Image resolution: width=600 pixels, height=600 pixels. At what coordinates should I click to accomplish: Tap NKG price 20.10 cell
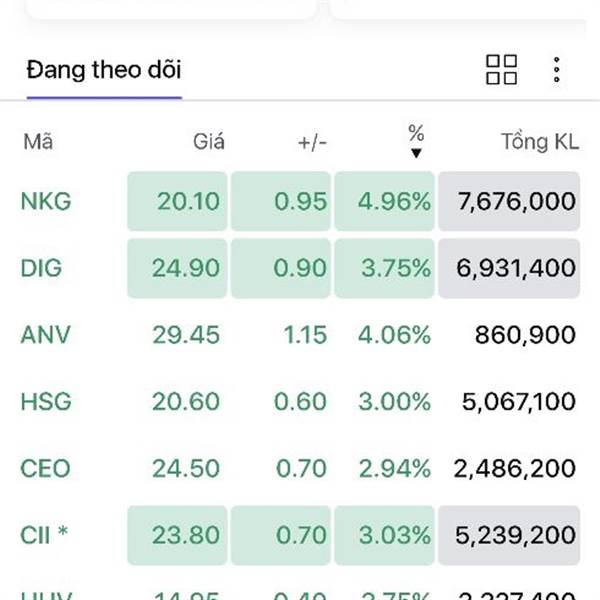178,201
